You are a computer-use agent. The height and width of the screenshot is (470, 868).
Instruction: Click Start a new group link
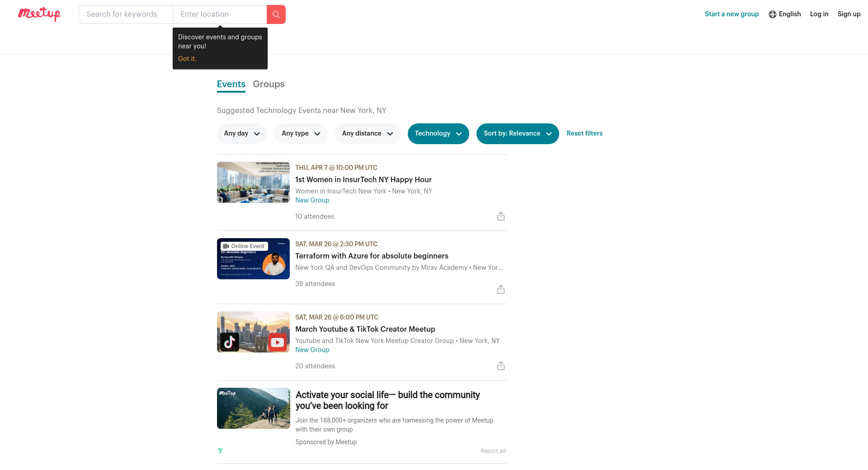(731, 14)
